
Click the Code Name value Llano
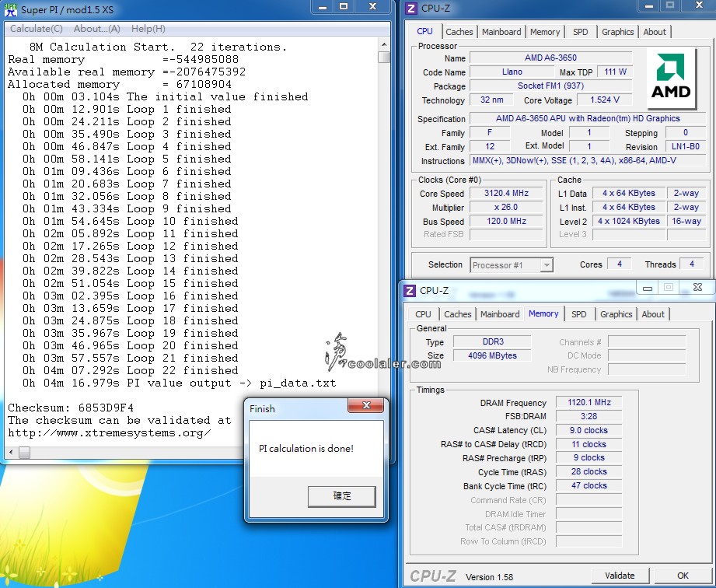[512, 72]
